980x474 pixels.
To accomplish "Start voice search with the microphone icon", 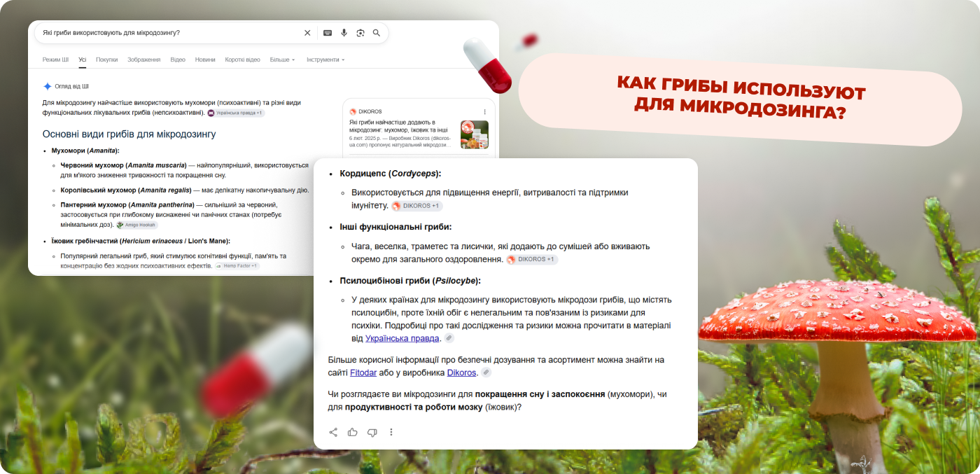I will [x=344, y=33].
